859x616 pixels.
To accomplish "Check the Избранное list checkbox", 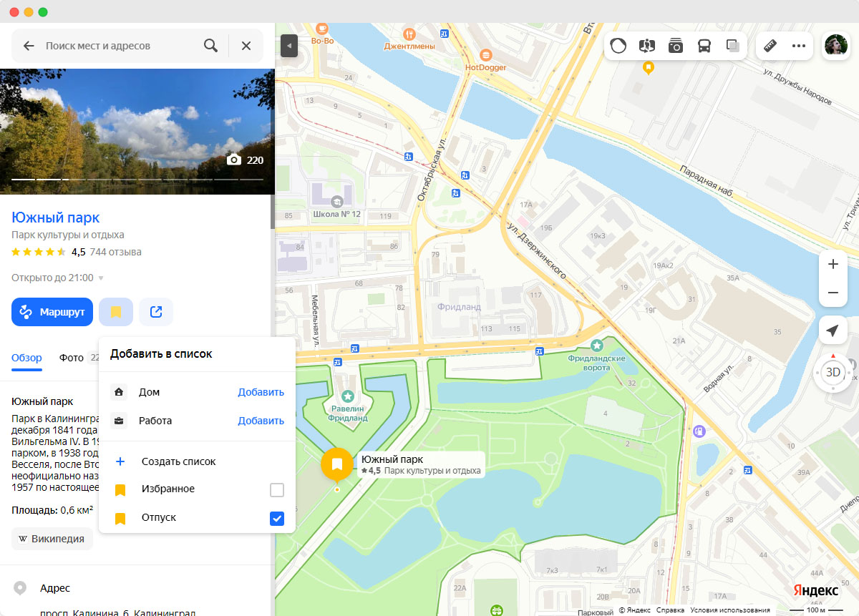I will (x=276, y=490).
